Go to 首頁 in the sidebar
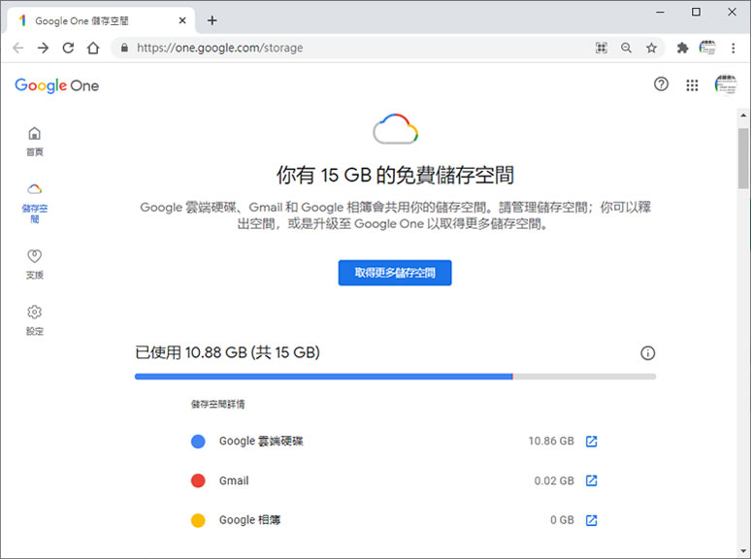 [35, 142]
